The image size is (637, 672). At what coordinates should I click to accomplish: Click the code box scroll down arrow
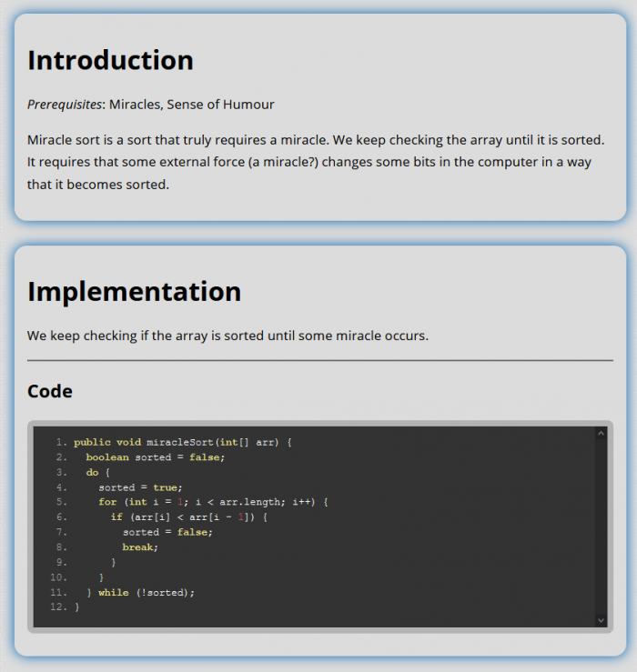pyautogui.click(x=601, y=620)
